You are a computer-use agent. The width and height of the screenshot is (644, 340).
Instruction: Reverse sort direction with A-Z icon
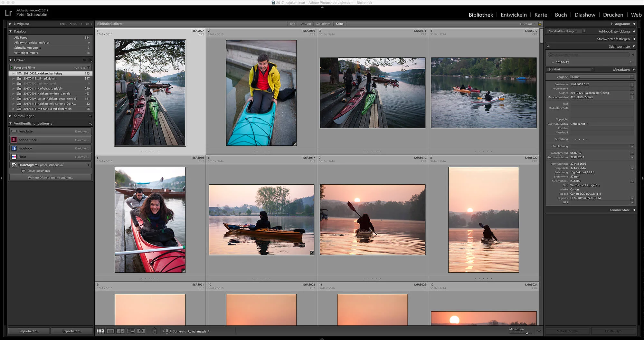167,331
